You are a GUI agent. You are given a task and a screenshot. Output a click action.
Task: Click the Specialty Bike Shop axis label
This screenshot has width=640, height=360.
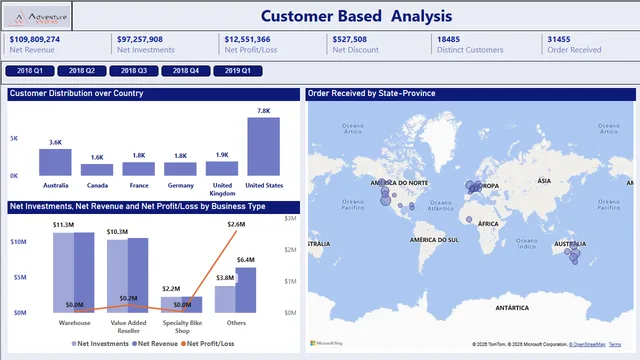click(182, 327)
